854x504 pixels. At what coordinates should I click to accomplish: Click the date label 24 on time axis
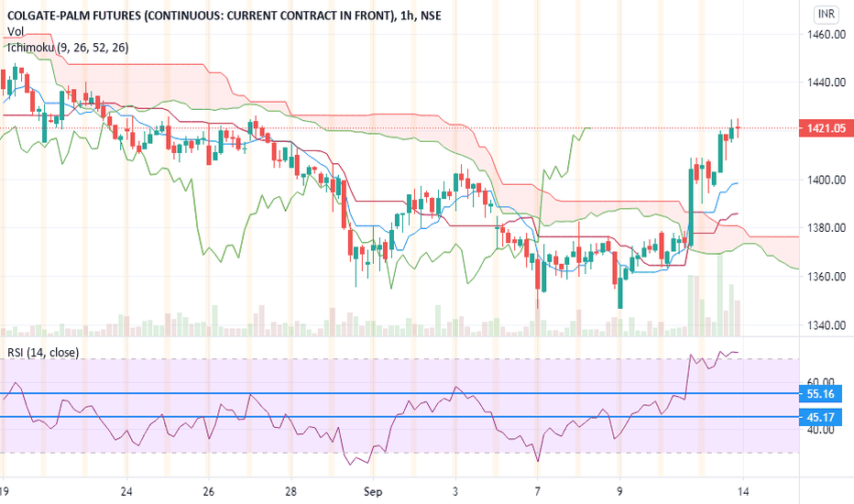coord(126,492)
